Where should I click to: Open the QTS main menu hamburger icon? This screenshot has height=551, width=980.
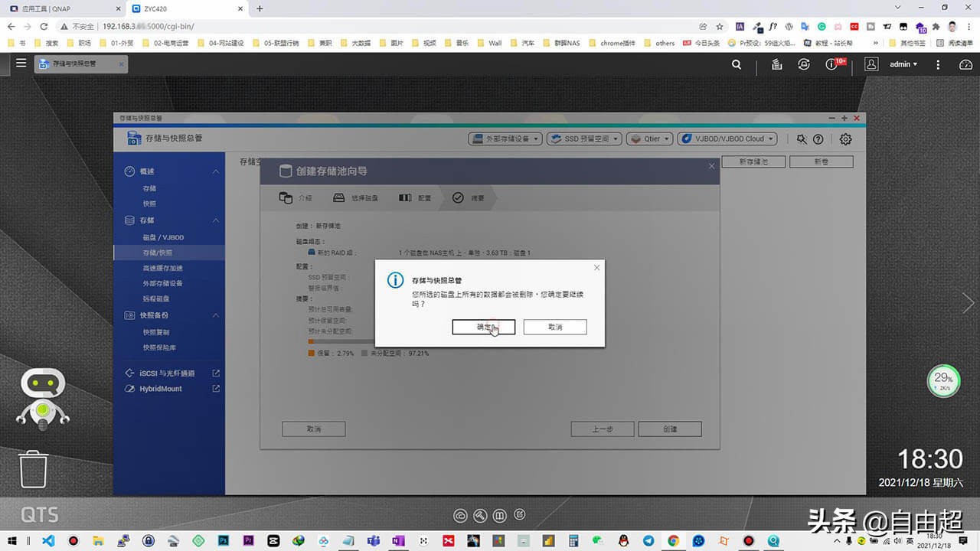21,64
